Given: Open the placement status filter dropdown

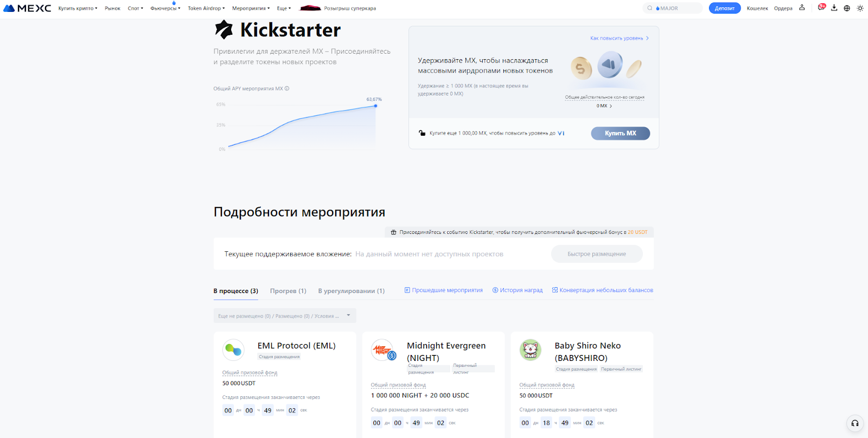Looking at the screenshot, I should pyautogui.click(x=285, y=316).
